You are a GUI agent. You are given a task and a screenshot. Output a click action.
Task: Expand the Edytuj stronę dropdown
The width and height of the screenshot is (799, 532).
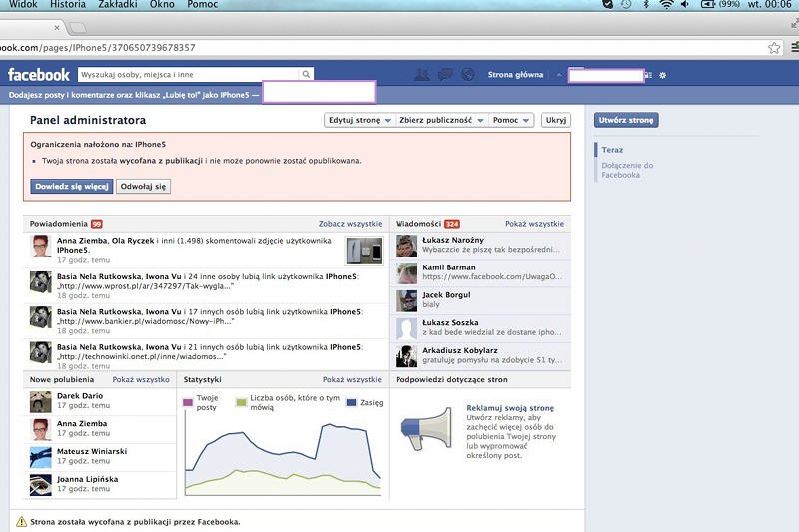(x=359, y=120)
